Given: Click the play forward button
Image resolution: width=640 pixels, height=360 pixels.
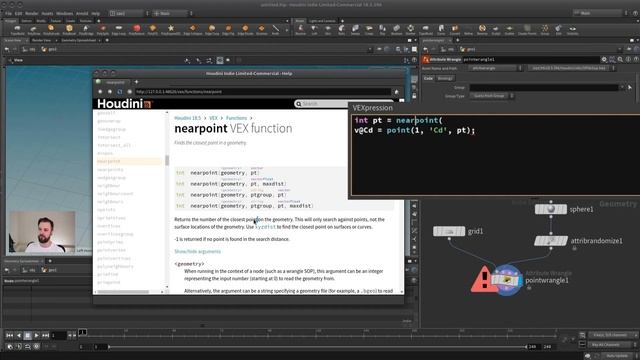Looking at the screenshot, I should (x=36, y=336).
